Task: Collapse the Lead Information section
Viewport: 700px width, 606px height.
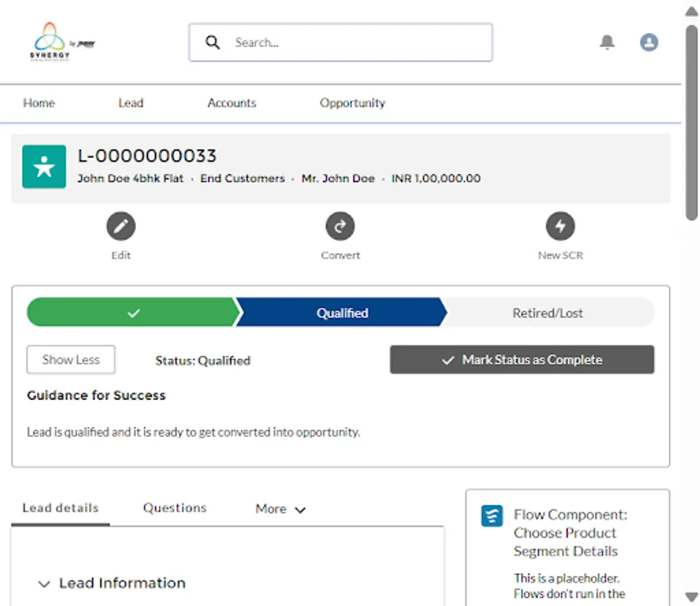Action: (x=44, y=584)
